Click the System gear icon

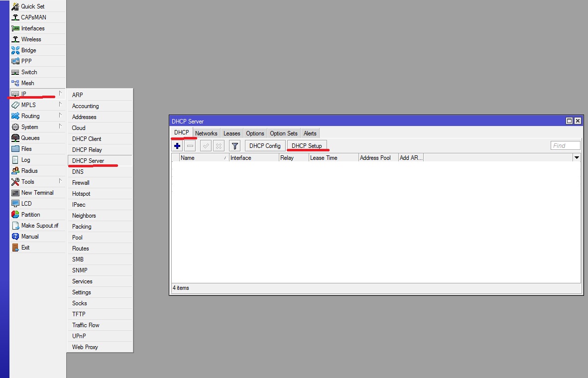(15, 127)
